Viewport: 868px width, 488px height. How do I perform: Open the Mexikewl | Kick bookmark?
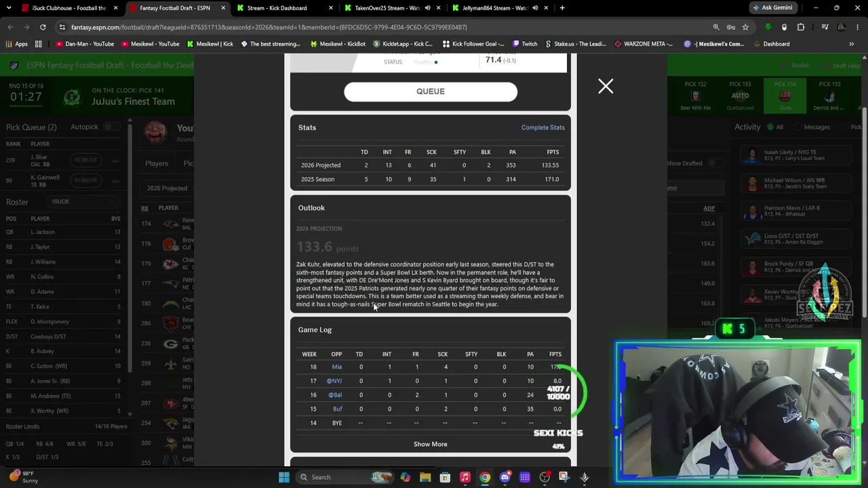click(x=210, y=44)
